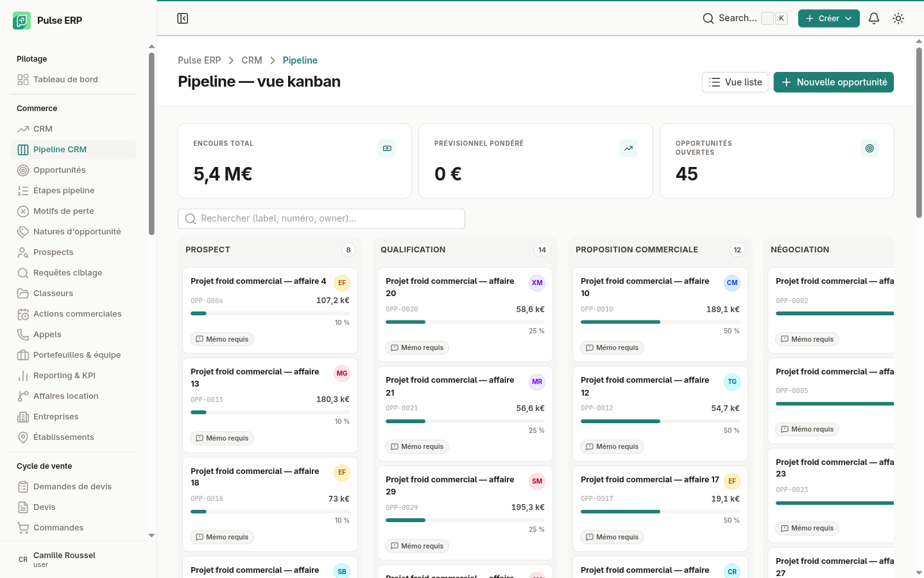Screen dimensions: 924x578
Task: Focus the Rechercher label, numéro, owner field
Action: [x=321, y=219]
